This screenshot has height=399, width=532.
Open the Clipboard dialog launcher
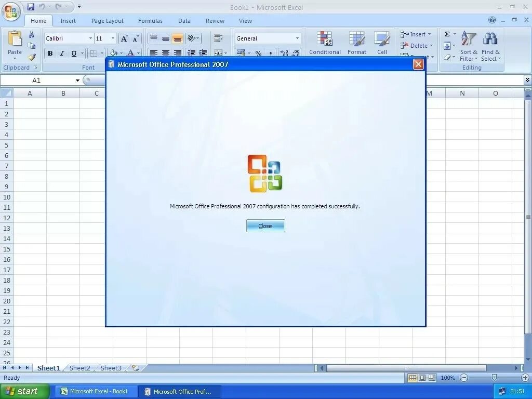coord(36,67)
